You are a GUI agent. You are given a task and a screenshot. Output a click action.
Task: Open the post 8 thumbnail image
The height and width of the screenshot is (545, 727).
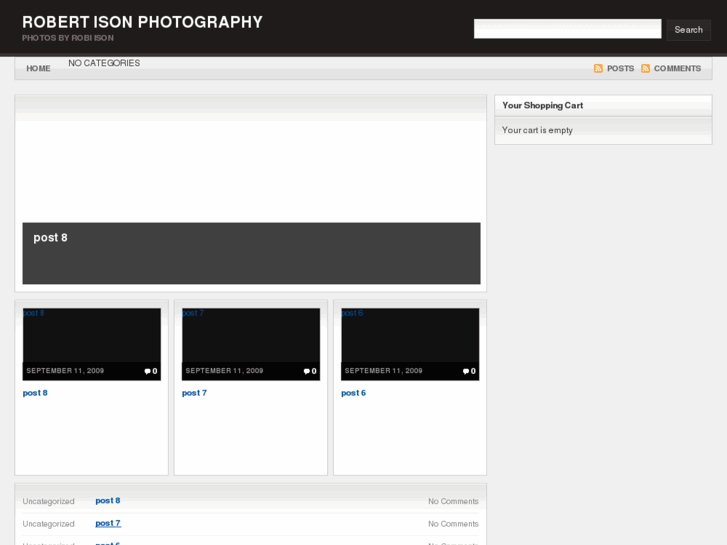click(x=92, y=344)
